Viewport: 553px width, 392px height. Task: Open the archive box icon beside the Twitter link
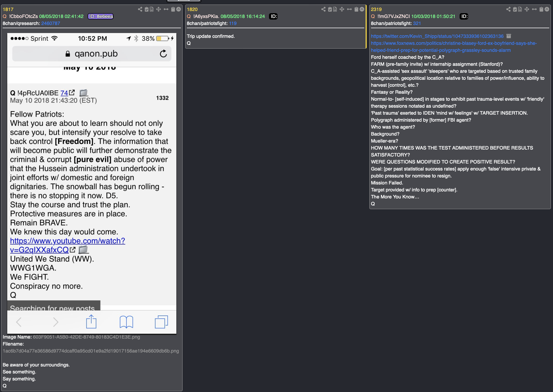click(509, 36)
